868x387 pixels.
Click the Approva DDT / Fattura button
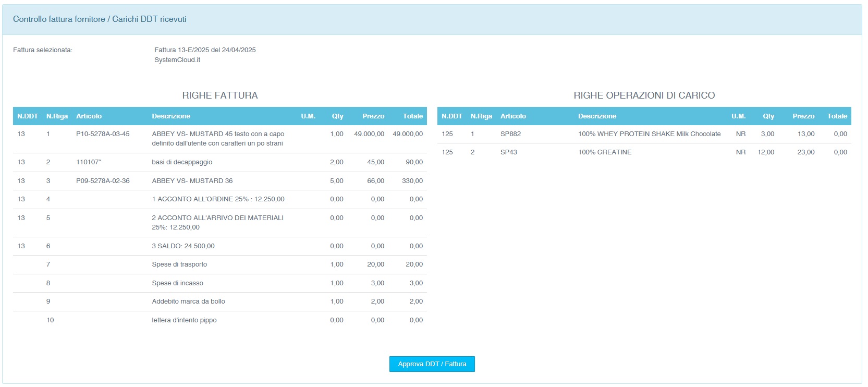click(x=432, y=364)
